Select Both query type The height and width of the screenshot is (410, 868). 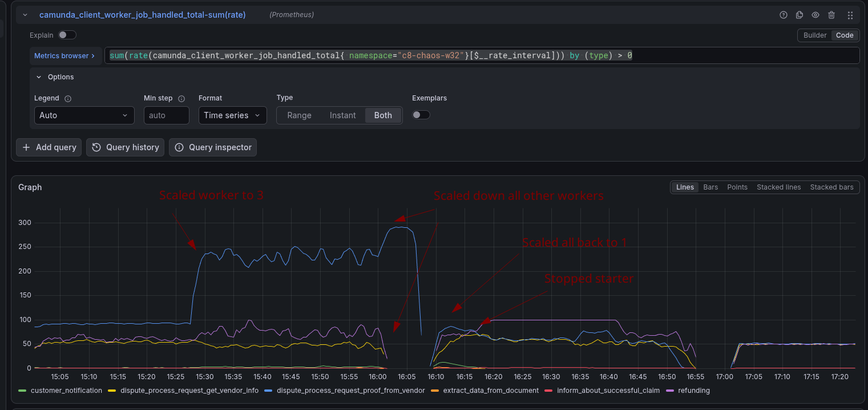pos(383,115)
